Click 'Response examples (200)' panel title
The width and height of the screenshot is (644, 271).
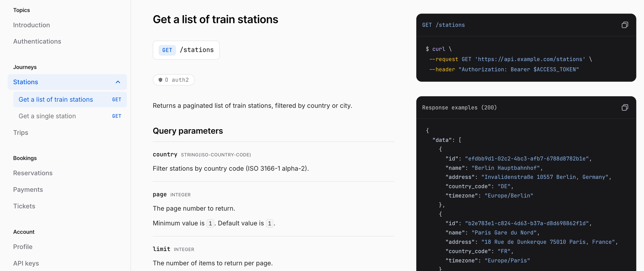coord(460,107)
